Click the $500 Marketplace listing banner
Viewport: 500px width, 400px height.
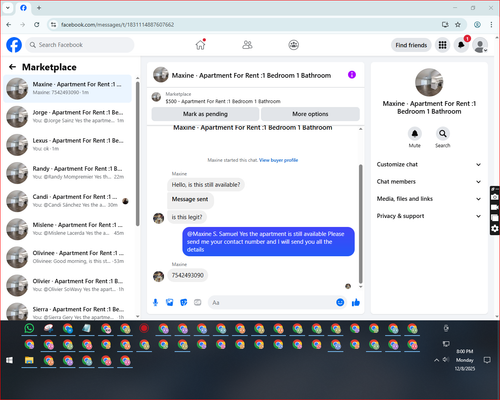coord(256,98)
